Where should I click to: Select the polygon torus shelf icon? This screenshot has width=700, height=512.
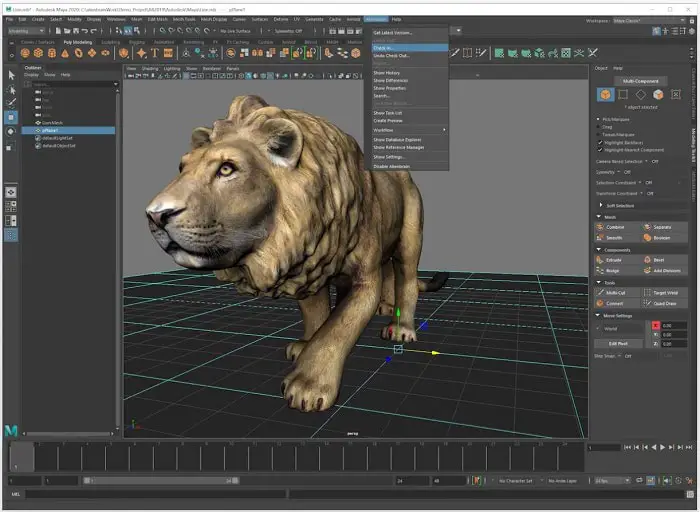(79, 53)
